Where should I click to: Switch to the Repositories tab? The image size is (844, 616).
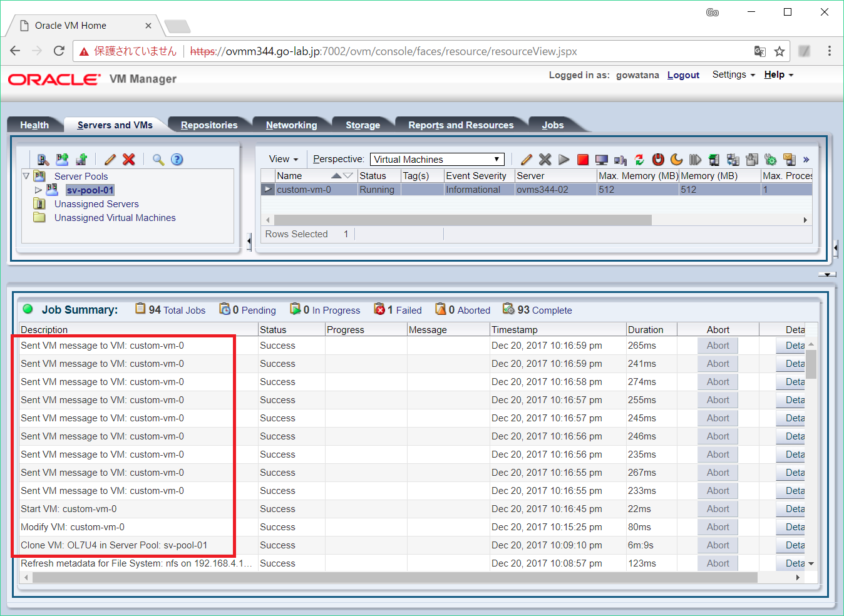(209, 125)
